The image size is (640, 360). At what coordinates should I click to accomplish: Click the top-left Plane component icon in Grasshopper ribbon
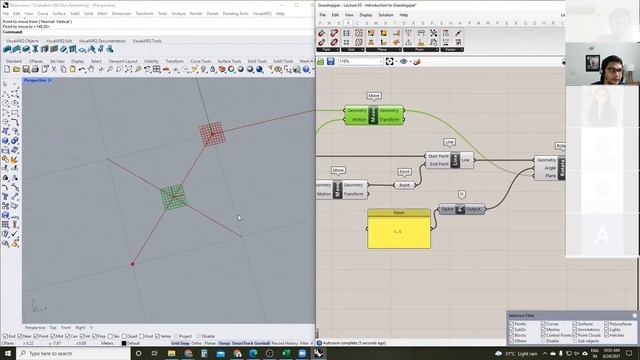371,33
